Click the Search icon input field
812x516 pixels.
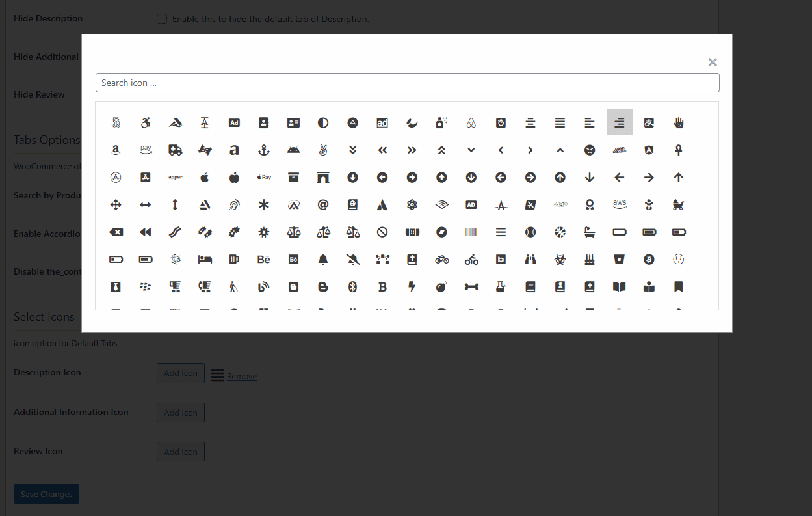tap(407, 83)
